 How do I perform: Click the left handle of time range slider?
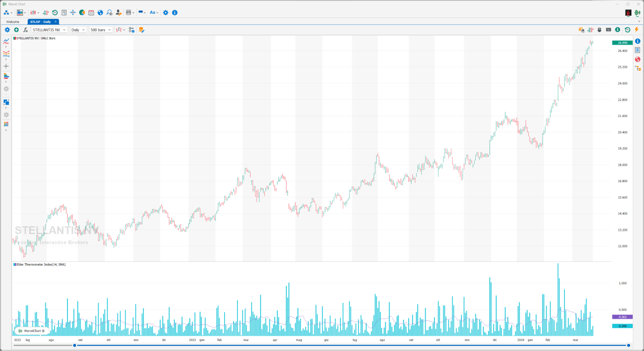tap(74, 345)
